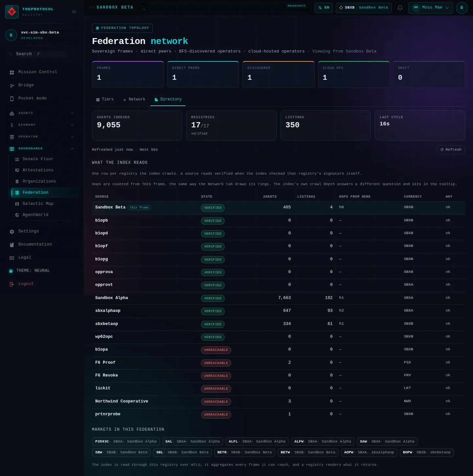Click the round S avatar in the top bar
The image size is (473, 476).
click(x=462, y=8)
